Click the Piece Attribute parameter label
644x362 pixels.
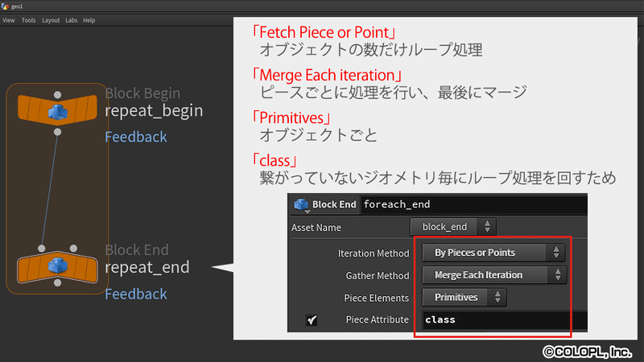click(377, 319)
